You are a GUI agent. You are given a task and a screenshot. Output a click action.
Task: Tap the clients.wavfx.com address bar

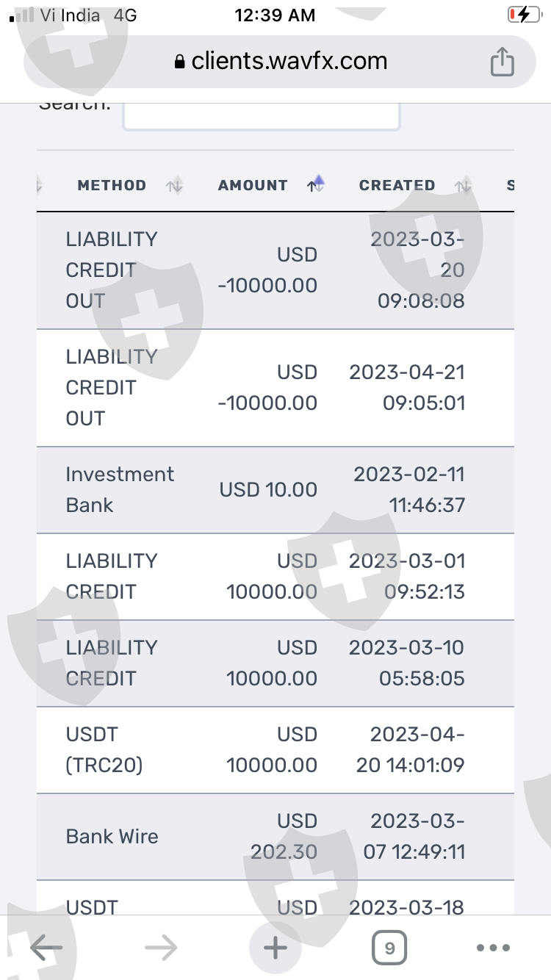[x=289, y=62]
